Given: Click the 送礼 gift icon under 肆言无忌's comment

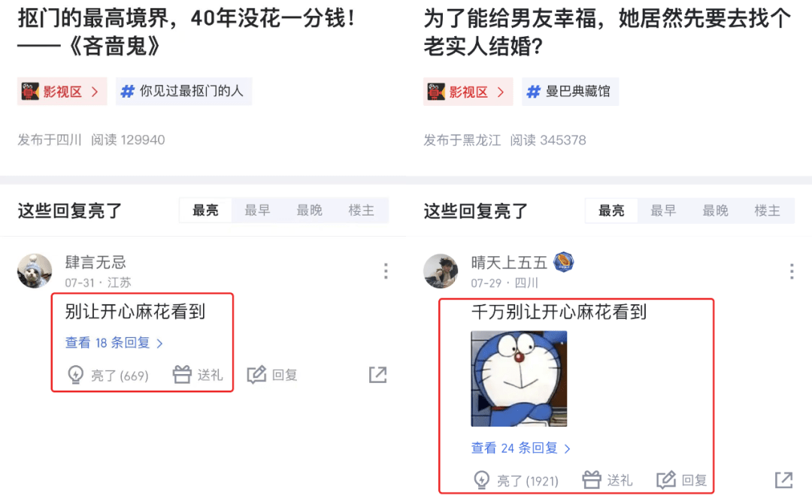Looking at the screenshot, I should [x=182, y=374].
